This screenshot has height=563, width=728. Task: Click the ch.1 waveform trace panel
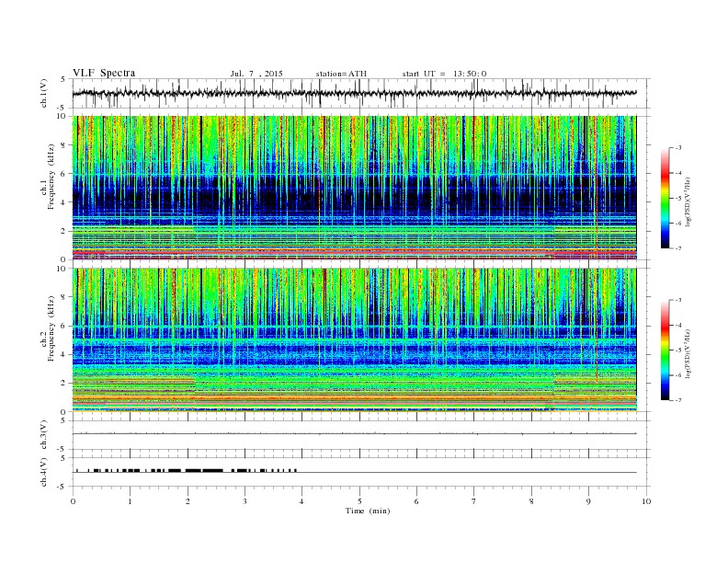(361, 93)
